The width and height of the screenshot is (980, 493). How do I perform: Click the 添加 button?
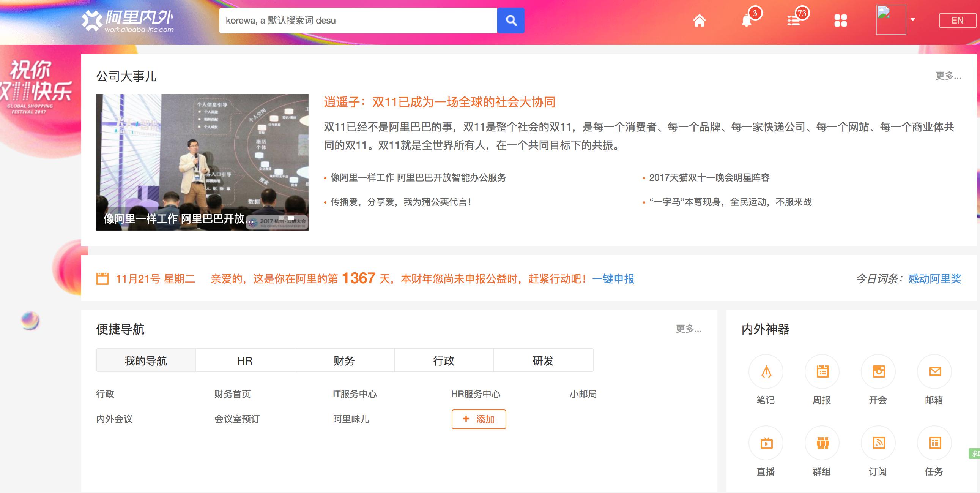[x=479, y=419]
